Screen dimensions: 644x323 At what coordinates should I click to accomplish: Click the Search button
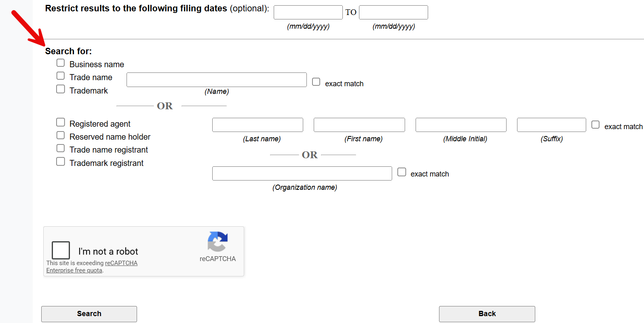click(89, 314)
